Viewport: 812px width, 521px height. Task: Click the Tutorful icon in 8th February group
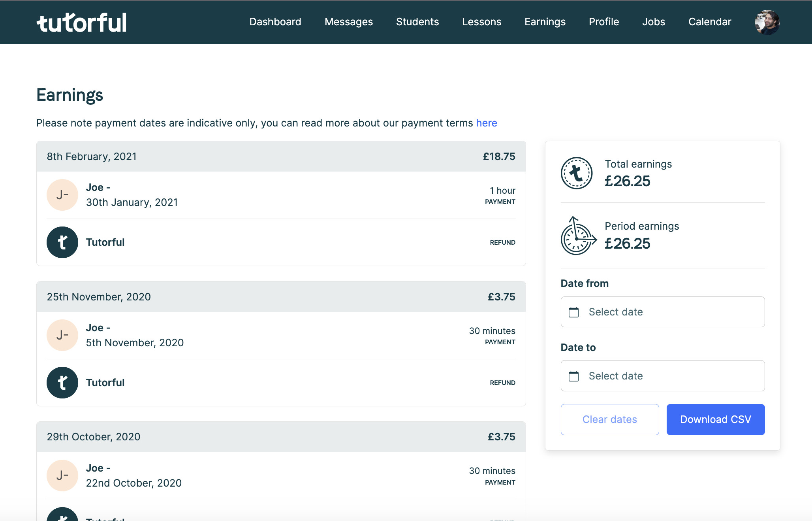(x=62, y=242)
